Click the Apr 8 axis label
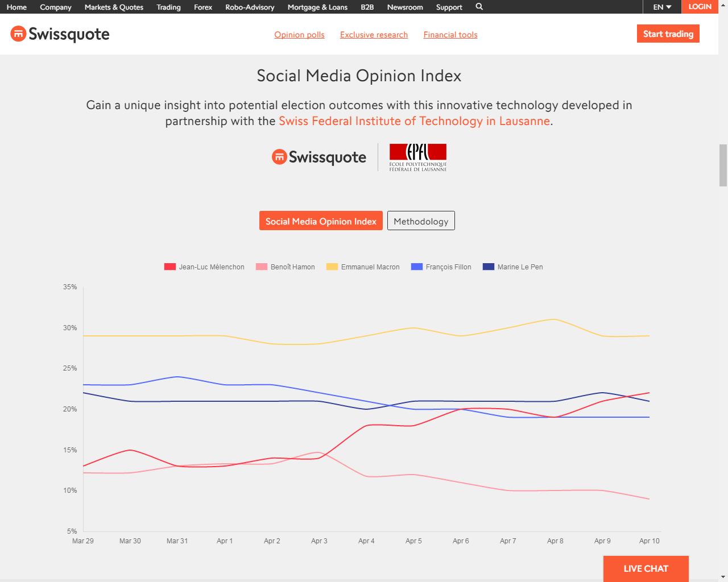 coord(555,541)
